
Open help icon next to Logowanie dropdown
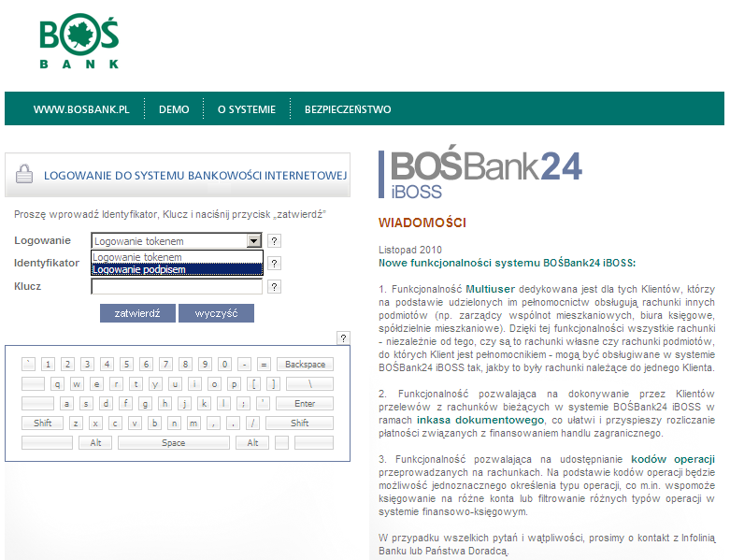click(274, 240)
